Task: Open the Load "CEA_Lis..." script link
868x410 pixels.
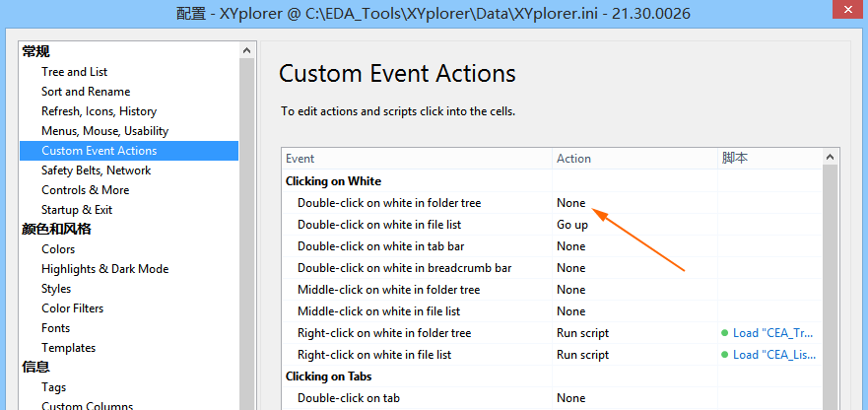Action: (773, 355)
